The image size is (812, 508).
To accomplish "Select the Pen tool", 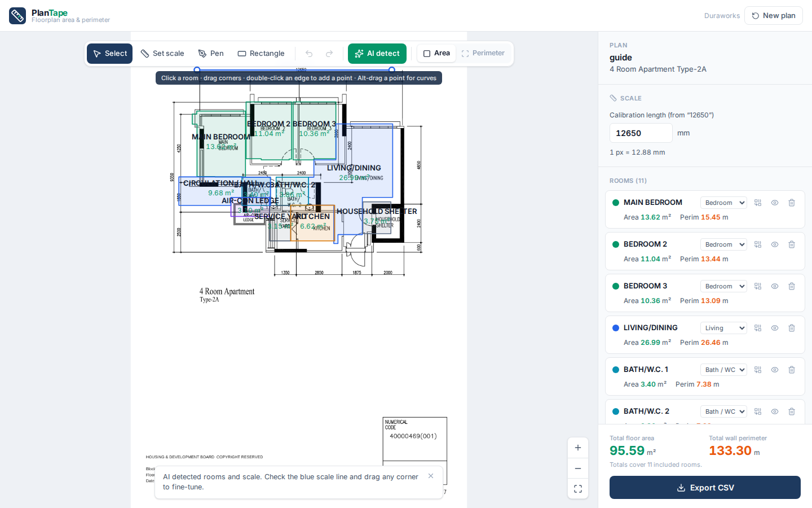I will point(211,54).
